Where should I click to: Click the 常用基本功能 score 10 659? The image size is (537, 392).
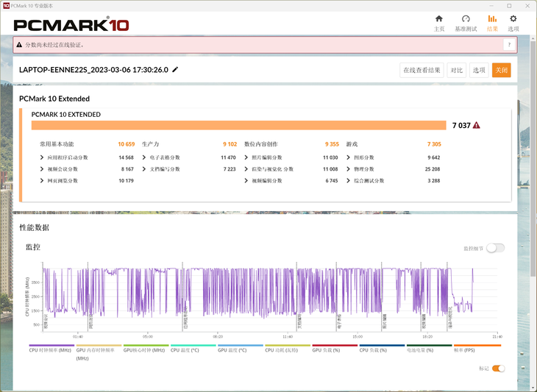click(x=127, y=144)
